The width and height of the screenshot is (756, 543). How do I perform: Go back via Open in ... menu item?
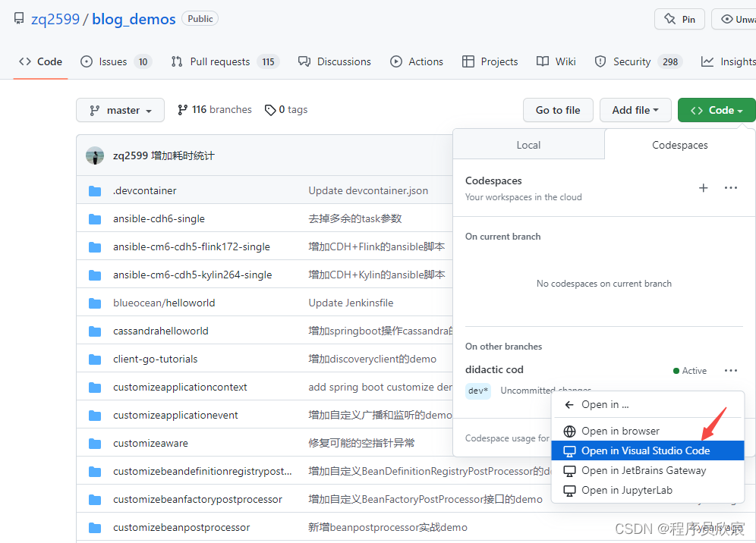(x=647, y=405)
